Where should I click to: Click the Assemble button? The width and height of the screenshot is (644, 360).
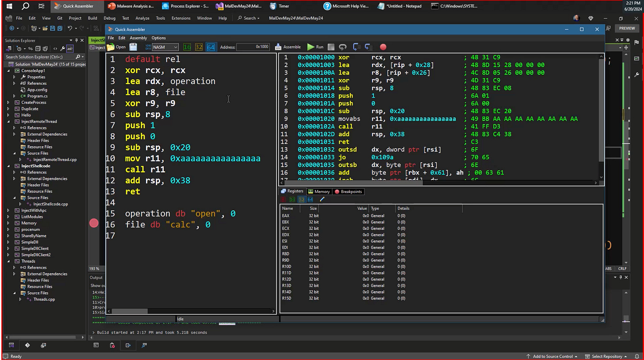point(287,47)
